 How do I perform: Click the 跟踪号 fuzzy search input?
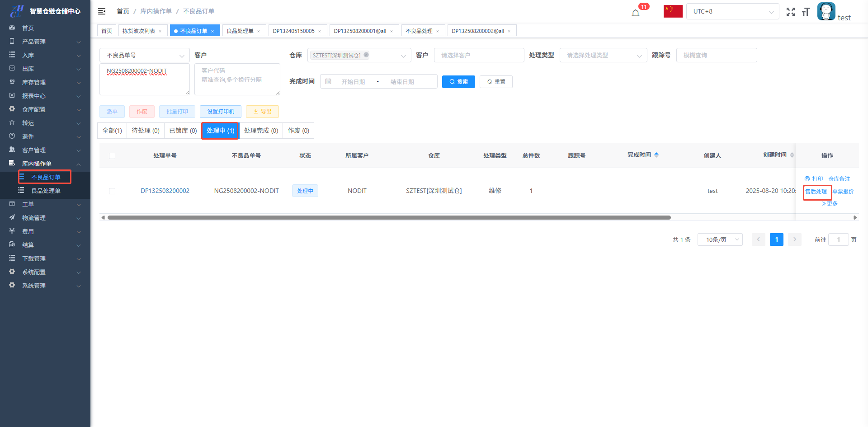[716, 55]
